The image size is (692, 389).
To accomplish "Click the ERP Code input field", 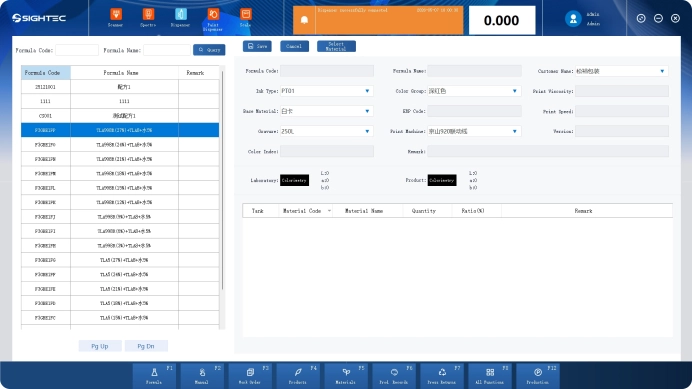I will tap(474, 111).
